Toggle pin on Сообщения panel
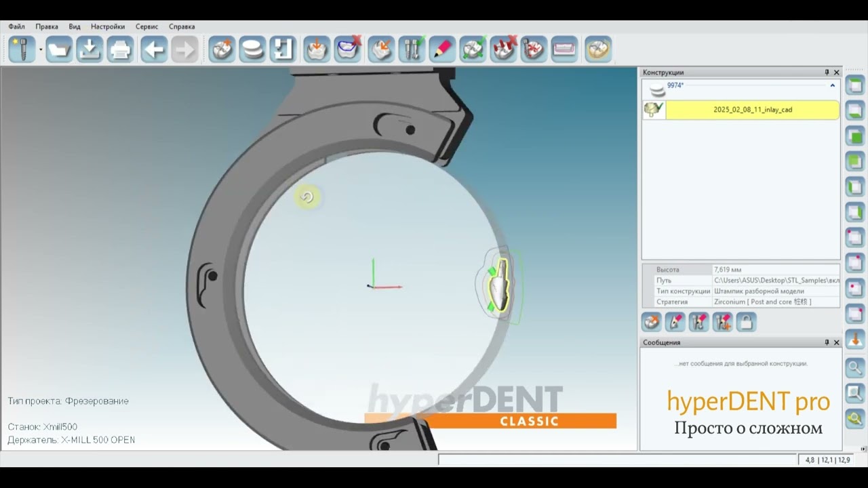This screenshot has height=488, width=868. (827, 342)
